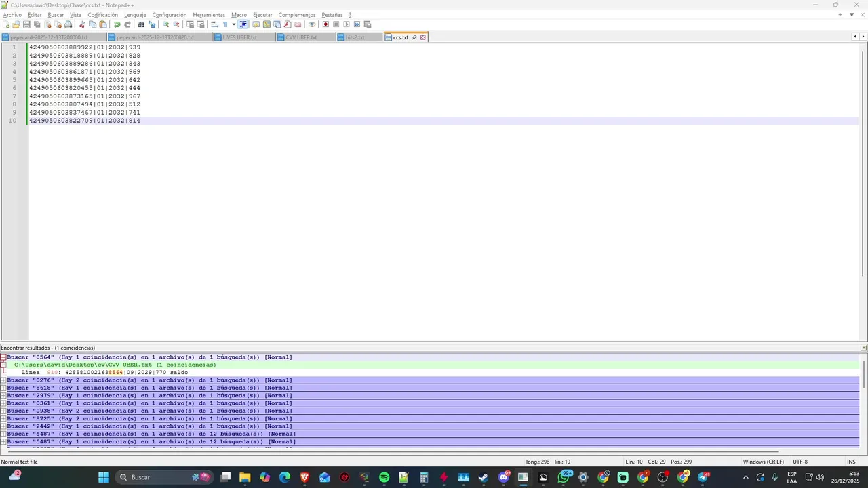This screenshot has width=868, height=488.
Task: Collapse the CVV UBER.txt file result node
Action: [3, 365]
